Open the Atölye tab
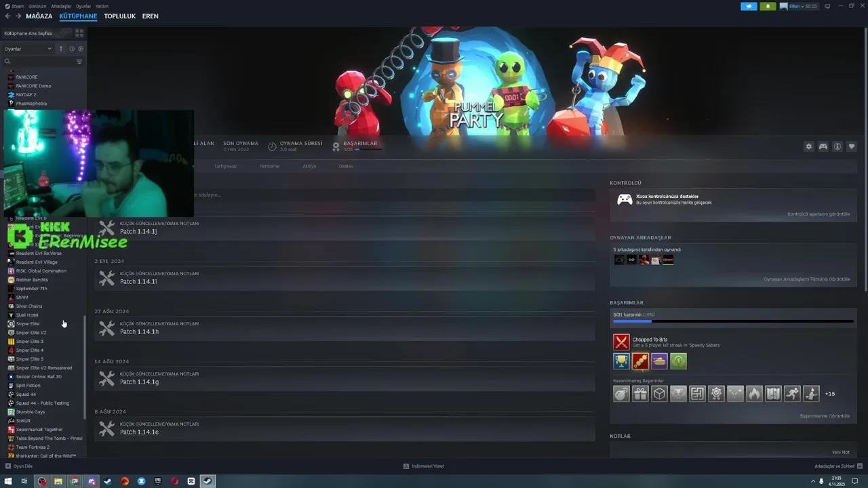The width and height of the screenshot is (868, 488). [309, 166]
